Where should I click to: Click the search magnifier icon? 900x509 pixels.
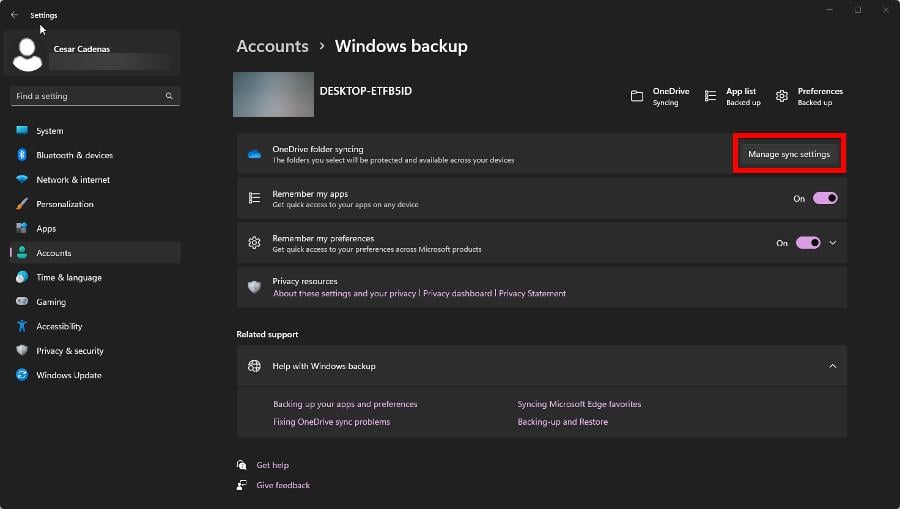169,96
